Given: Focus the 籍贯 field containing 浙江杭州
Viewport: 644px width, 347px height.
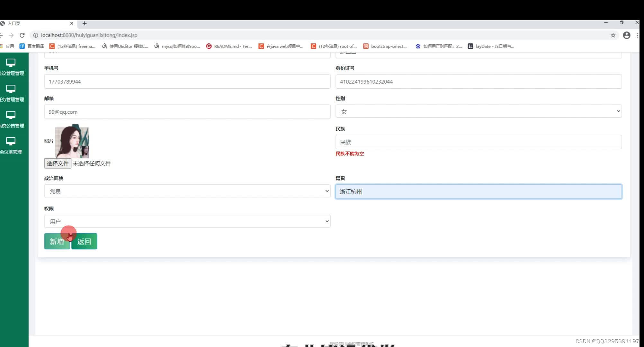Looking at the screenshot, I should [479, 191].
